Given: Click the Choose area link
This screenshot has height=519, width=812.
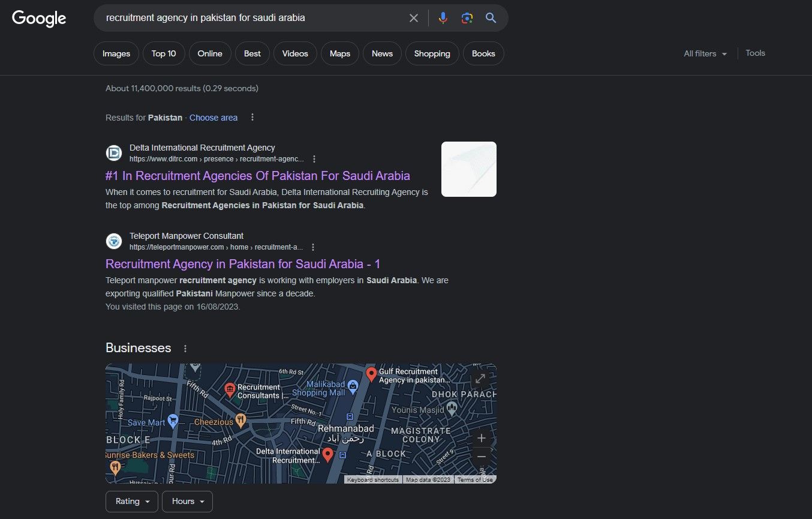Looking at the screenshot, I should (x=213, y=118).
